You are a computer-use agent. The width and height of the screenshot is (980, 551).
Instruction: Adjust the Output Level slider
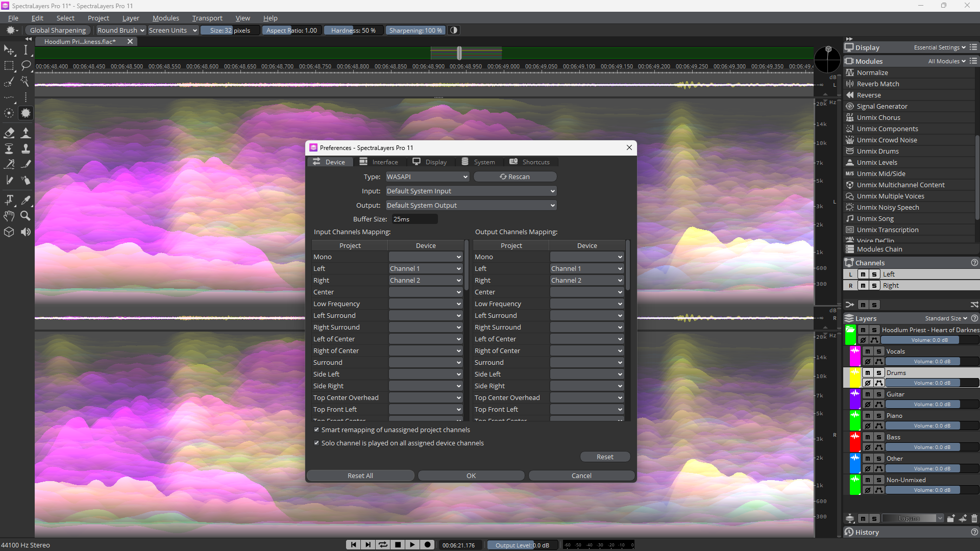point(522,545)
